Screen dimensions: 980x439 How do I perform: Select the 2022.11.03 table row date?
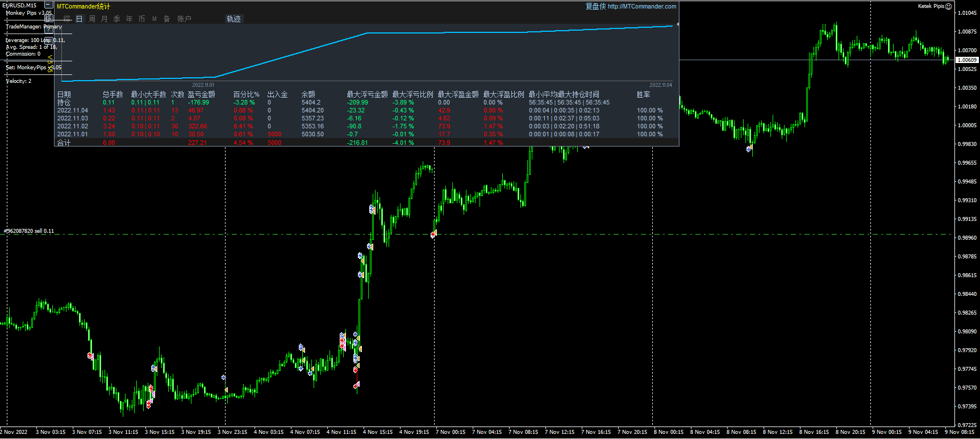(73, 118)
